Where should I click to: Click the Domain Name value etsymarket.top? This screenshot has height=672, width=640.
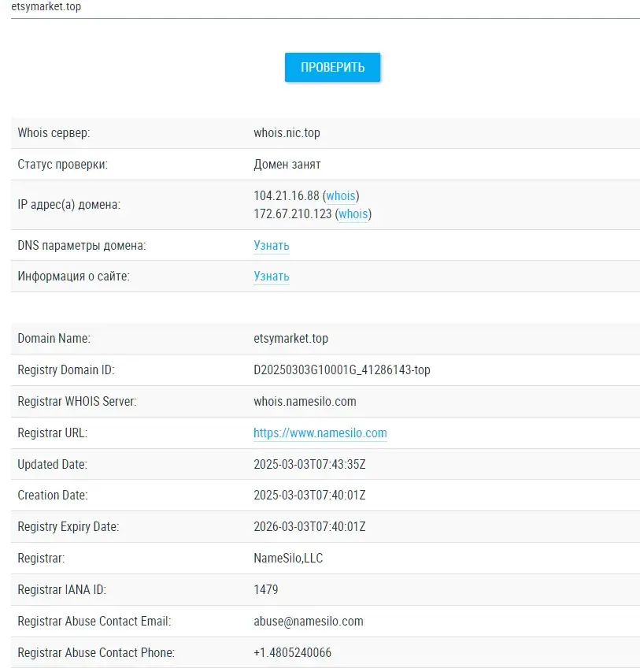pyautogui.click(x=290, y=339)
